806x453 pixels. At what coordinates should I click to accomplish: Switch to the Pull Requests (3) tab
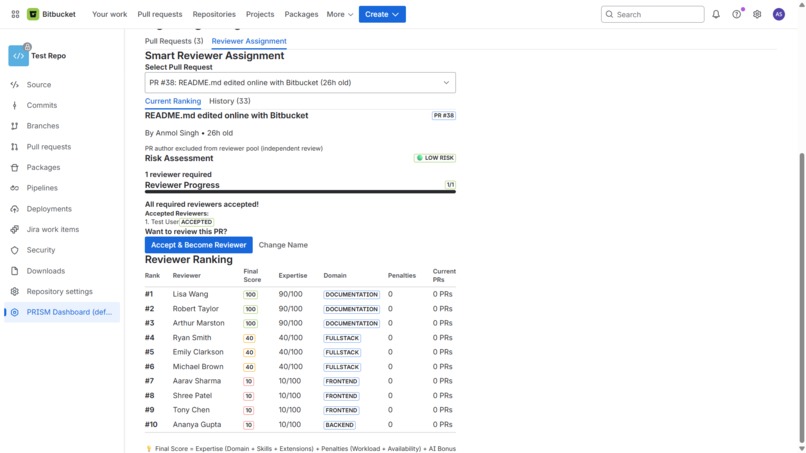coord(174,41)
